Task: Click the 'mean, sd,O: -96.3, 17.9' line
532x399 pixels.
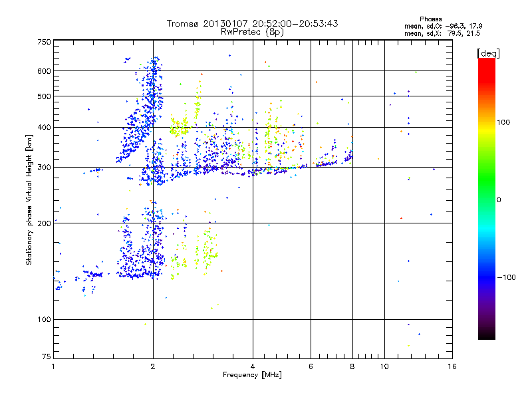Action: (x=443, y=26)
